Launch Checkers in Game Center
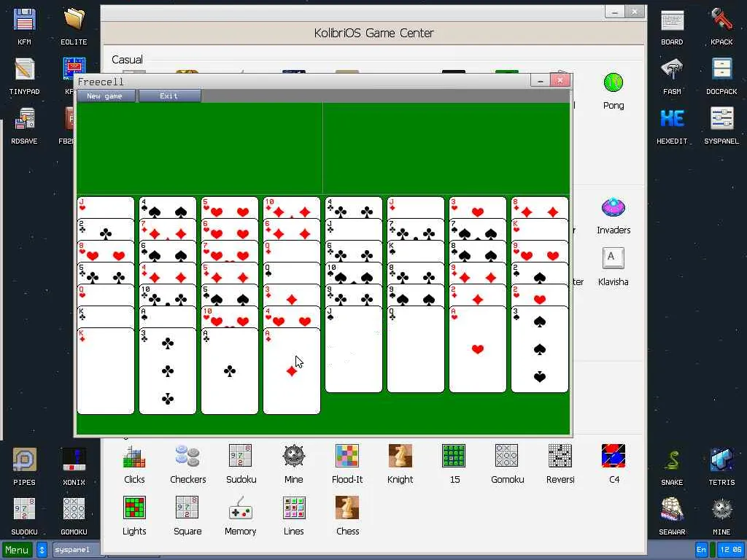The image size is (747, 560). click(x=187, y=464)
